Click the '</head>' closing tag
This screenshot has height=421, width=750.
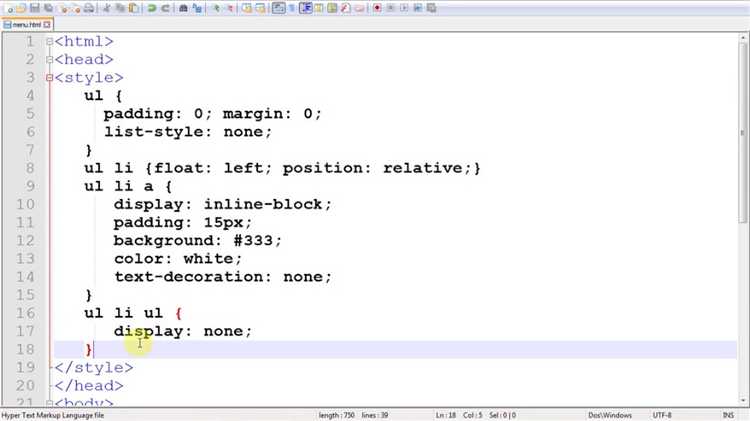click(89, 386)
